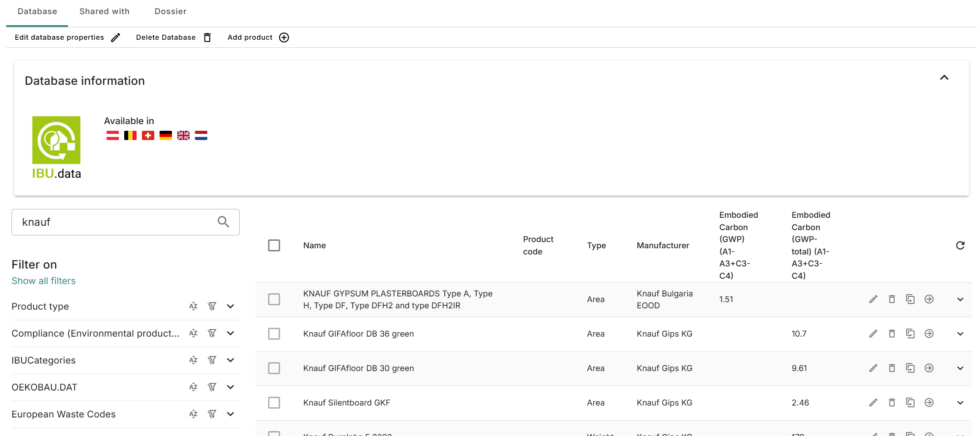Sort table by Manufacturer column header
Screen dimensions: 980x436
[663, 246]
